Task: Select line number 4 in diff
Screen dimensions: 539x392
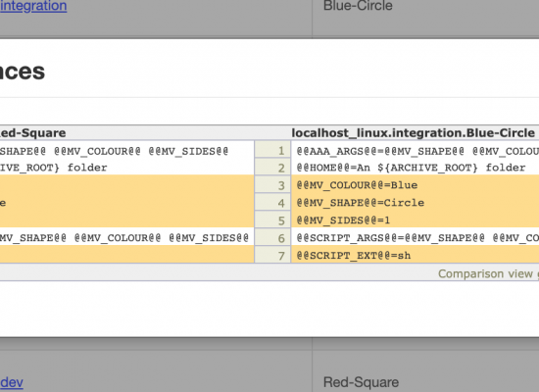Action: (x=272, y=203)
